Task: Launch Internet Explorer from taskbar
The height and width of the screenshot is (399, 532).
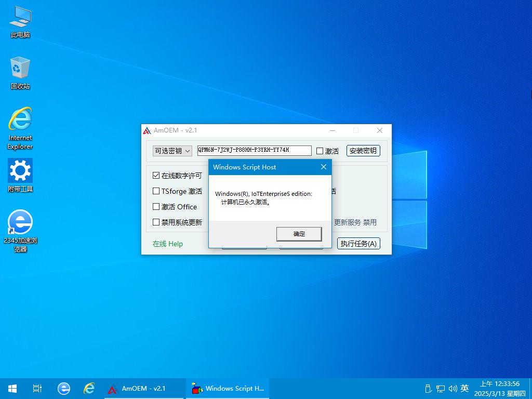Action: (89, 389)
